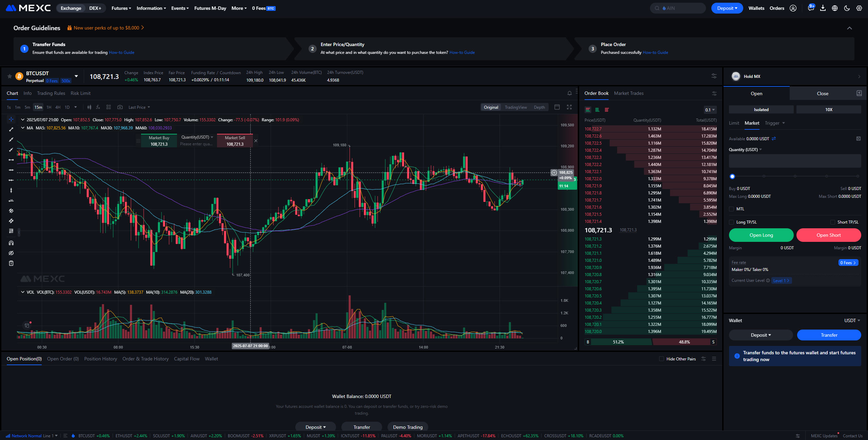
Task: Add BTCUSDT to favorites with the star
Action: click(x=9, y=76)
